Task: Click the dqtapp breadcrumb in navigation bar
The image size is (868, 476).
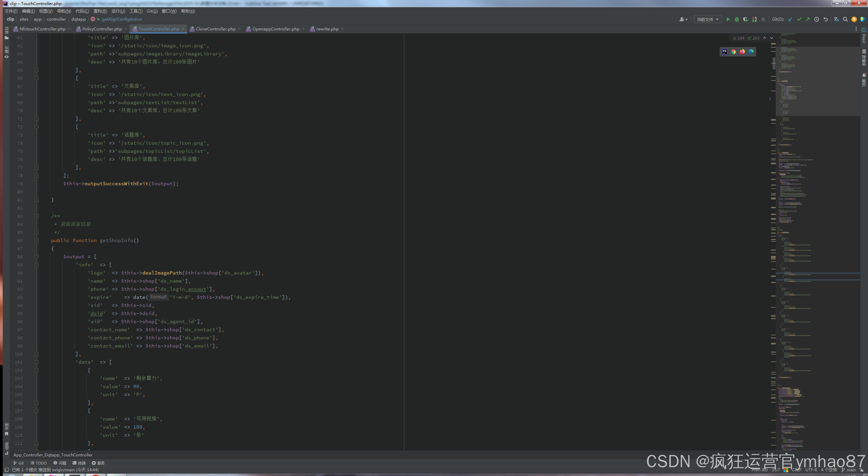Action: point(78,19)
